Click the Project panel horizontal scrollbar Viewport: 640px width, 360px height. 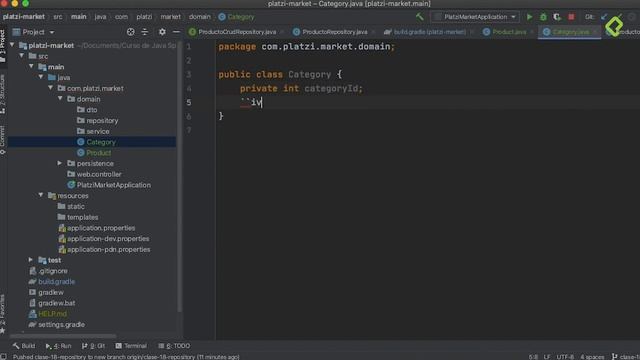63,336
